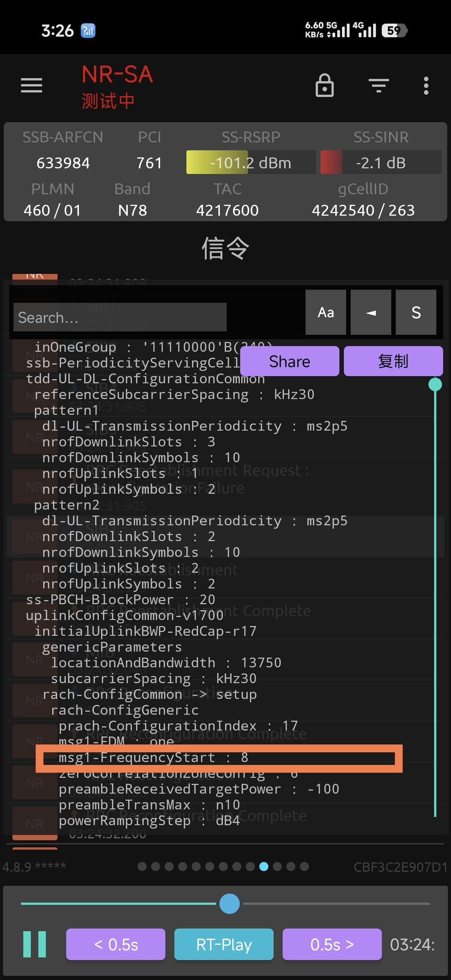Tap the playback time 03:24 label

(x=413, y=944)
